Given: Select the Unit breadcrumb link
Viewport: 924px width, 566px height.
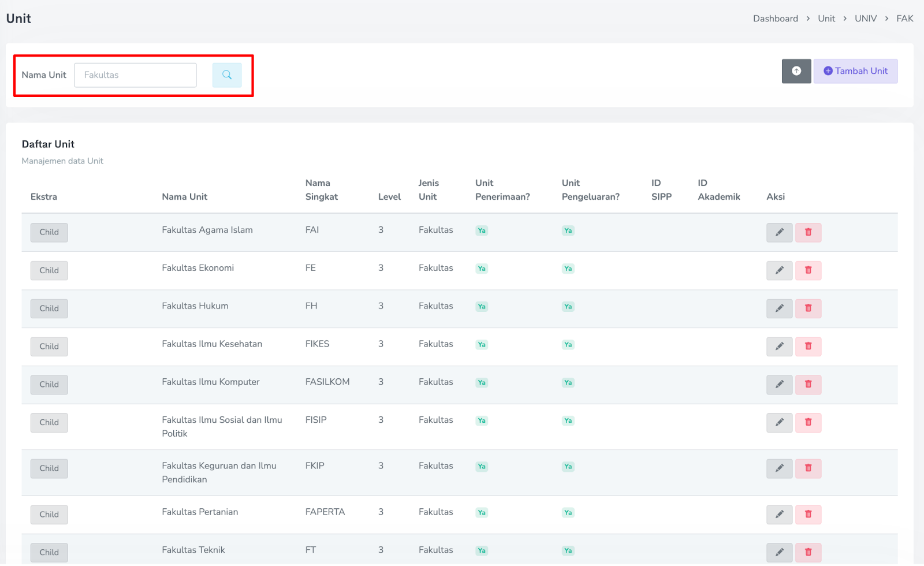Looking at the screenshot, I should pyautogui.click(x=826, y=18).
